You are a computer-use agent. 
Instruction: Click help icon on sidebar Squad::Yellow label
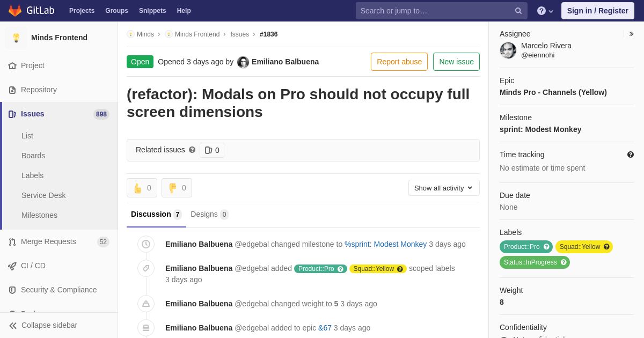point(606,247)
